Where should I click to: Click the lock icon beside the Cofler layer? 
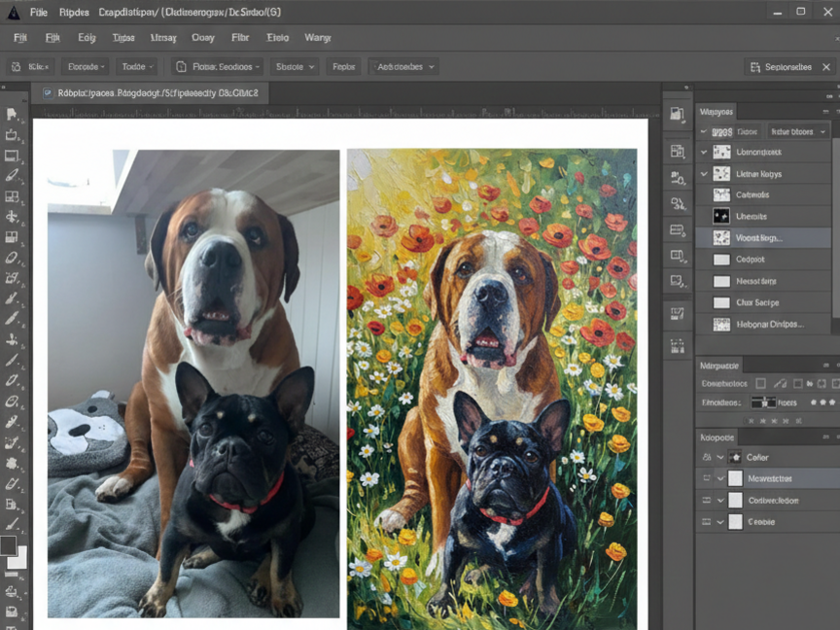click(707, 457)
